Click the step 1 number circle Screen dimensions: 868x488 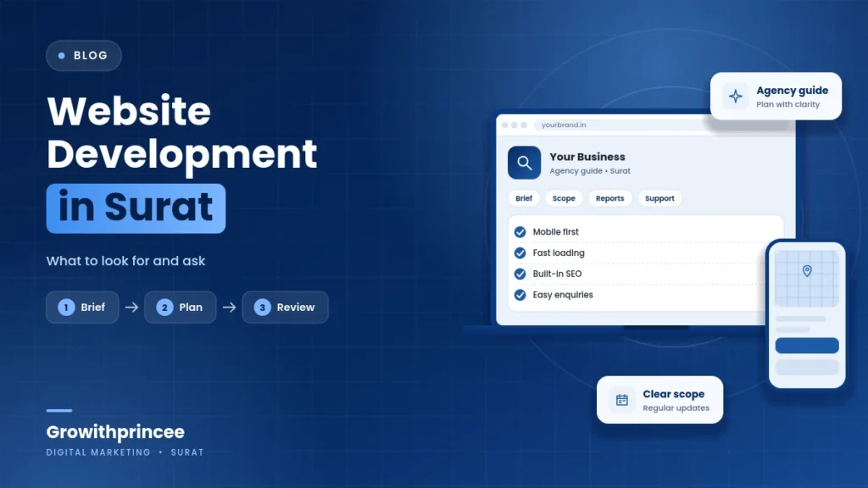pyautogui.click(x=66, y=307)
